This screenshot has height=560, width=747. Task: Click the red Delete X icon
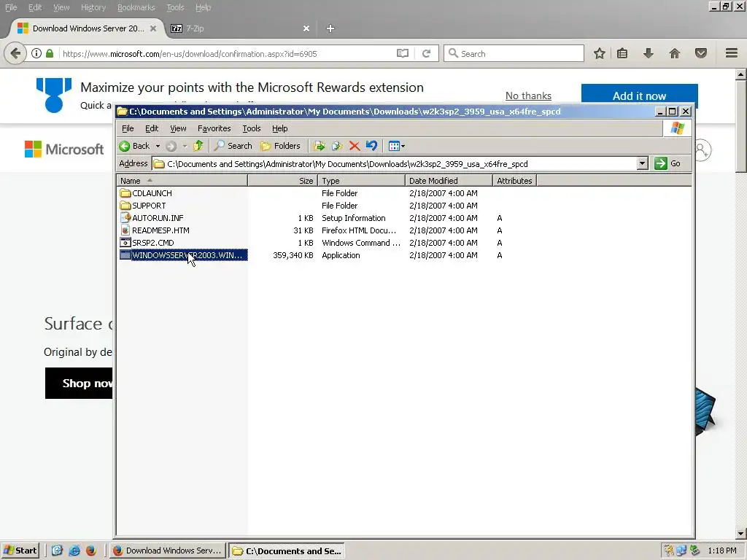click(x=355, y=146)
